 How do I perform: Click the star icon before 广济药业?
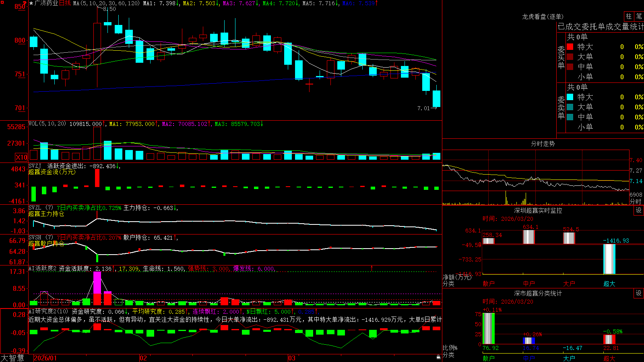click(x=31, y=3)
